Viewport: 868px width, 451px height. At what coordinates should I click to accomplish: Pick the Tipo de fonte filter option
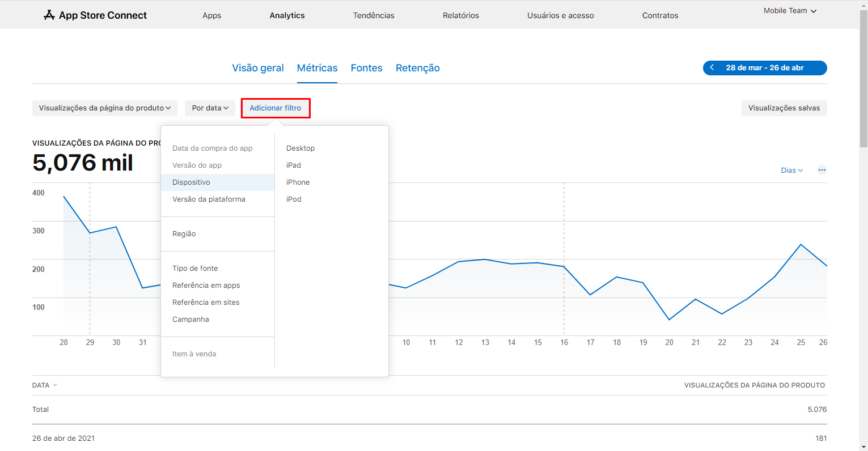pos(195,269)
